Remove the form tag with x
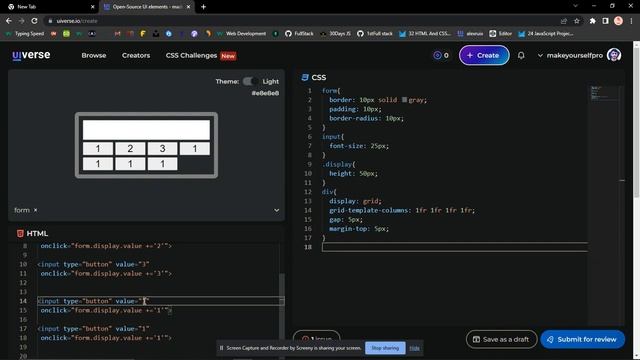 [x=36, y=210]
